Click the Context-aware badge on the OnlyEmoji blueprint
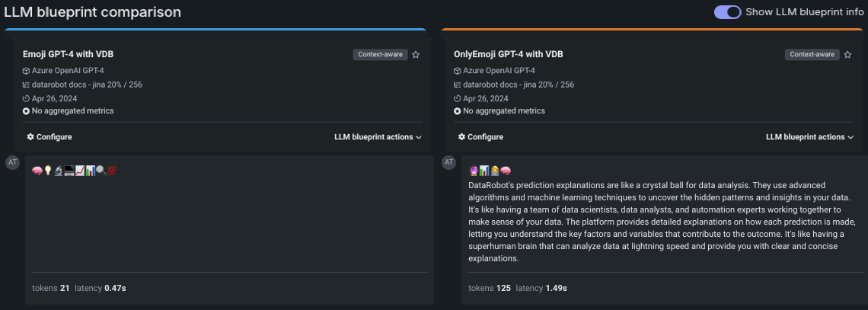868x310 pixels. point(812,55)
